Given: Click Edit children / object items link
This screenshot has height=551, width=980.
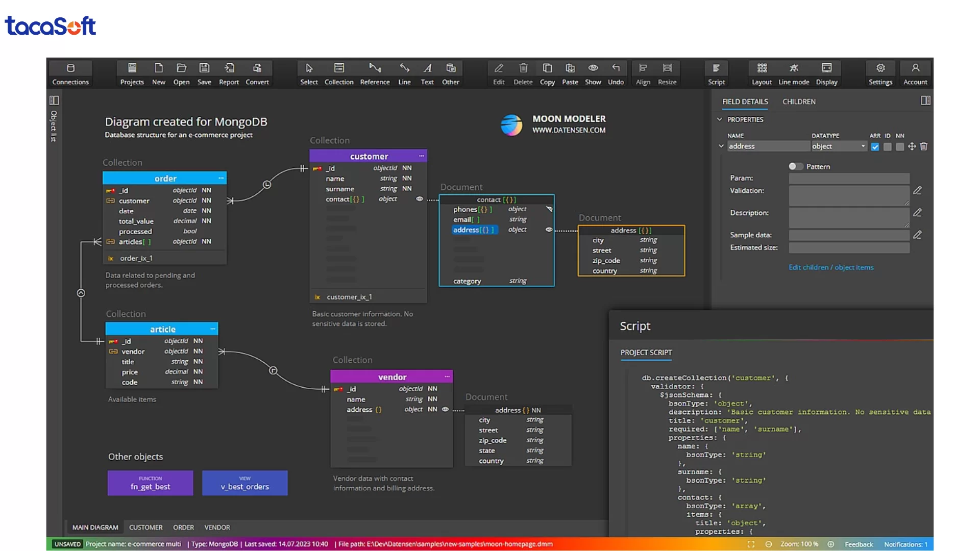Looking at the screenshot, I should tap(830, 267).
